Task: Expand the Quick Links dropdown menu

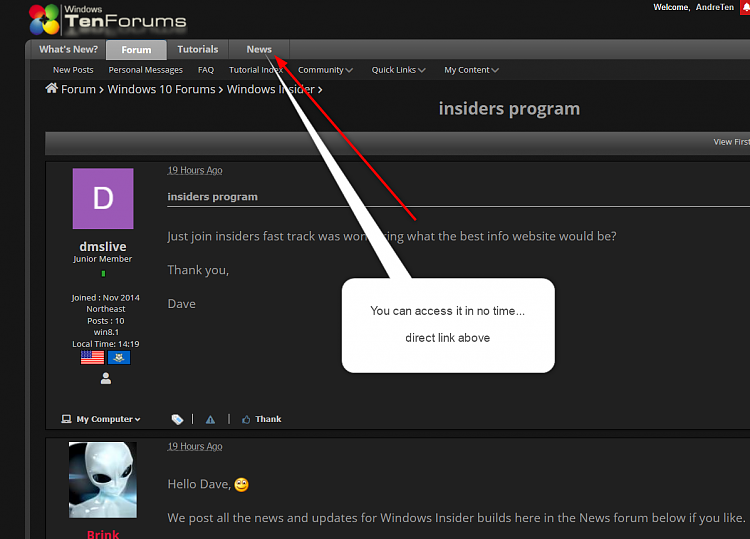Action: [398, 70]
